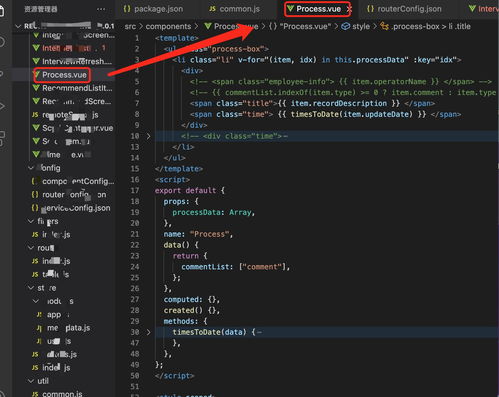Unfold the timesToDate method at line 30
The image size is (499, 397).
(x=148, y=332)
